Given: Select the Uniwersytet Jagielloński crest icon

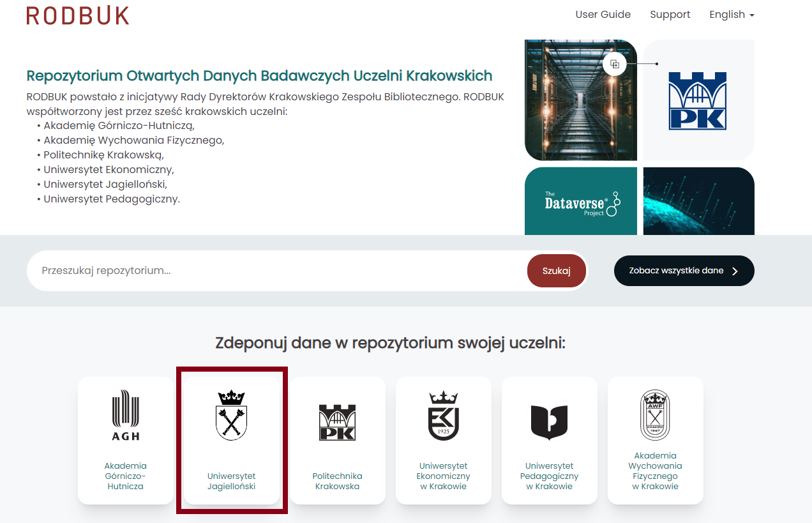Looking at the screenshot, I should [231, 415].
